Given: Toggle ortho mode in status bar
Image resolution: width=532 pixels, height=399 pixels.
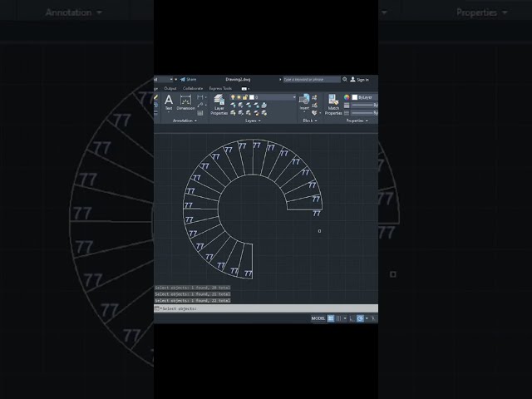Looking at the screenshot, I should pyautogui.click(x=352, y=318).
